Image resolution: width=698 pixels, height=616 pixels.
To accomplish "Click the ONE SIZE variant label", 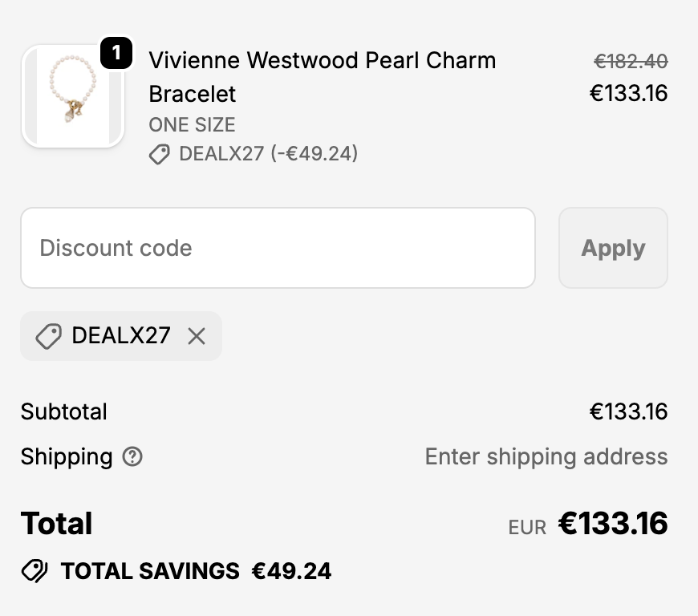I will (x=192, y=125).
